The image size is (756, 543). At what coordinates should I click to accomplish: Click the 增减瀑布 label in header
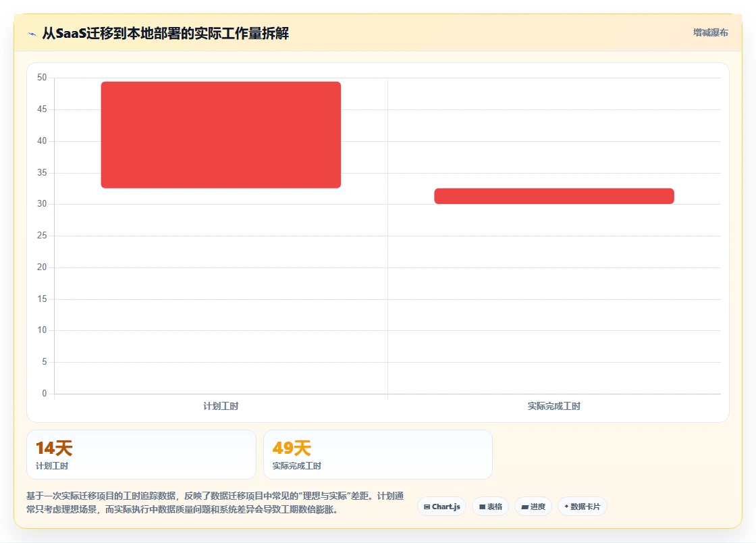[710, 33]
